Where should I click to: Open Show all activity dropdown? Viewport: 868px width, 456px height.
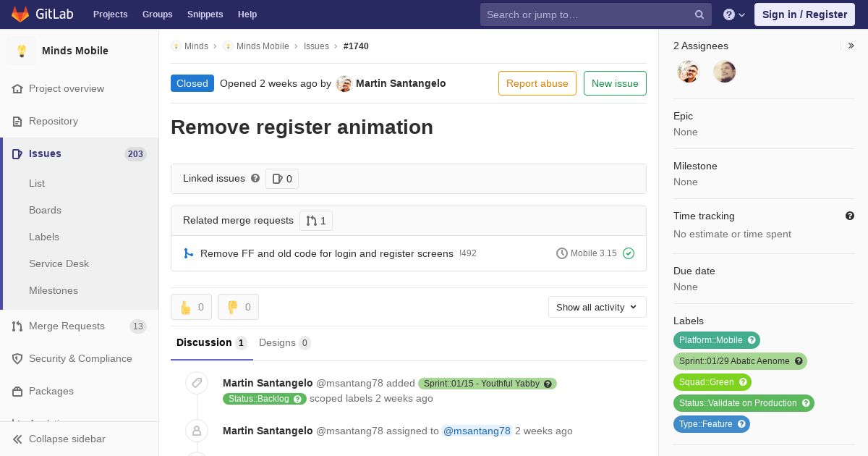[x=597, y=307]
